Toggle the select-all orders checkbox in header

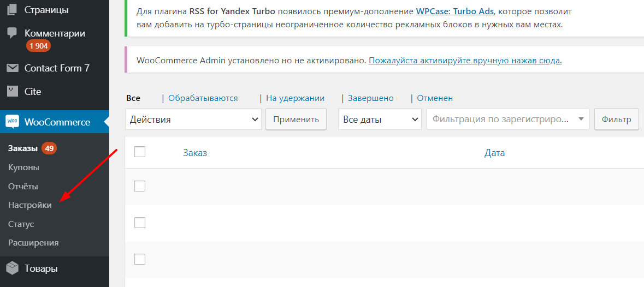tap(140, 152)
